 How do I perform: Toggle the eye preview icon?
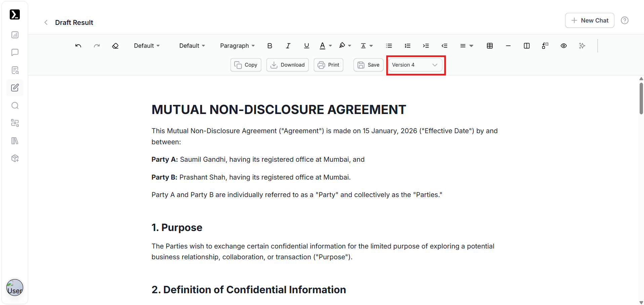(564, 46)
